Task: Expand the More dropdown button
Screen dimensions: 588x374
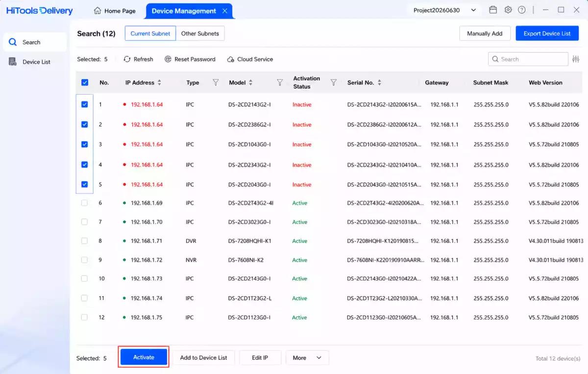Action: [307, 358]
